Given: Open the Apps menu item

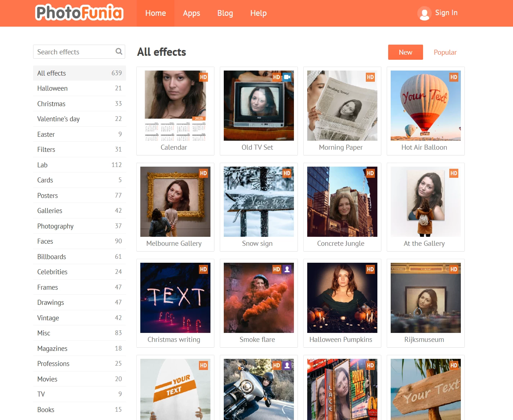Looking at the screenshot, I should [x=191, y=13].
